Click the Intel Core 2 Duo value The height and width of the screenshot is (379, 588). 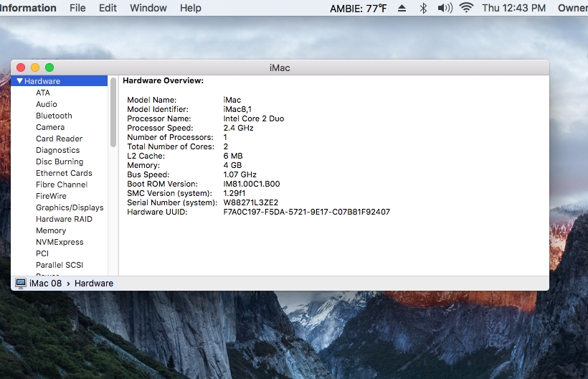click(254, 118)
